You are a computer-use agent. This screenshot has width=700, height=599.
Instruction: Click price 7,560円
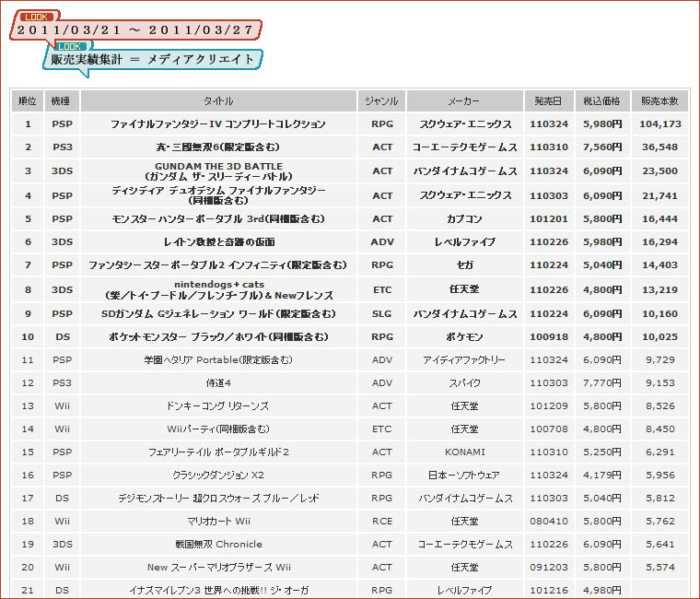pyautogui.click(x=602, y=147)
